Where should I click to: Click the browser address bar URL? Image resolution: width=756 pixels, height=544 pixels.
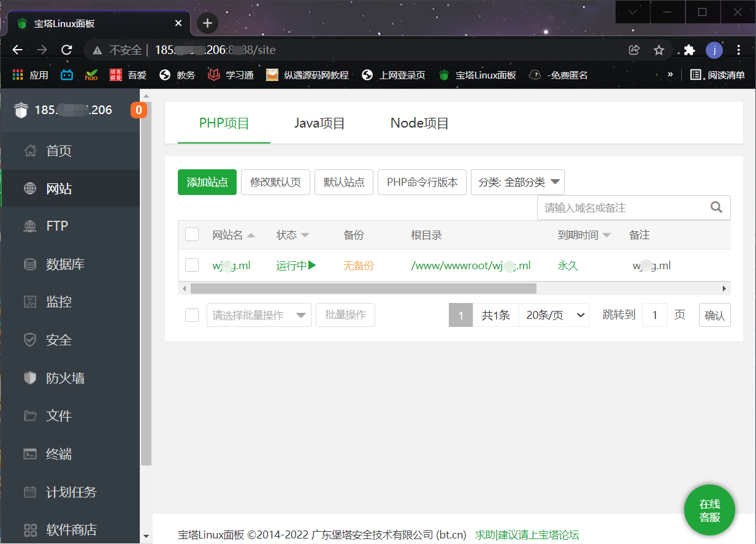[215, 50]
